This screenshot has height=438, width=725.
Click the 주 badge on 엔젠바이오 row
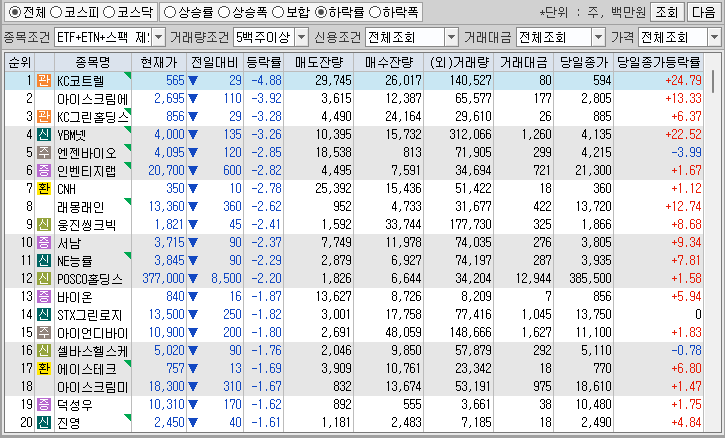click(x=44, y=153)
